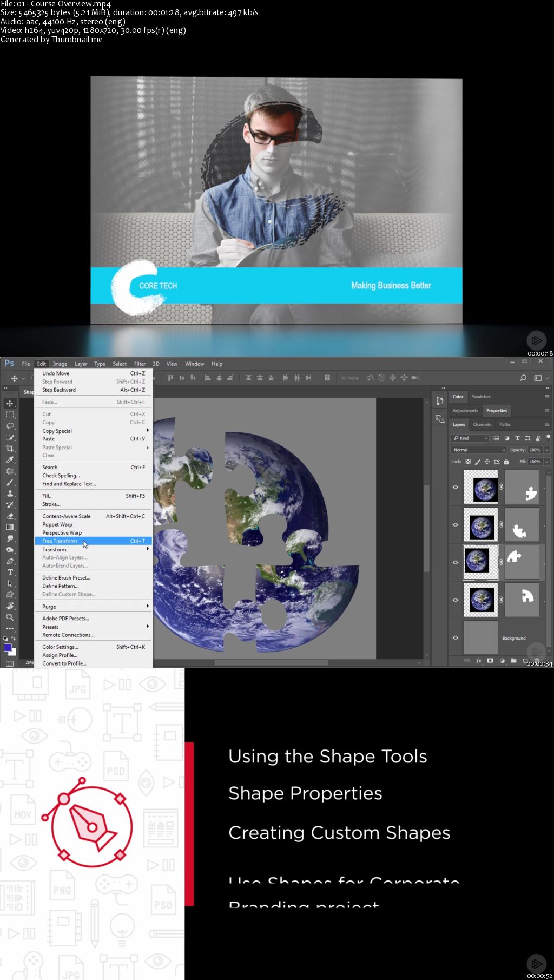Image resolution: width=554 pixels, height=980 pixels.
Task: Choose Define Pattern...
Action: [93, 586]
